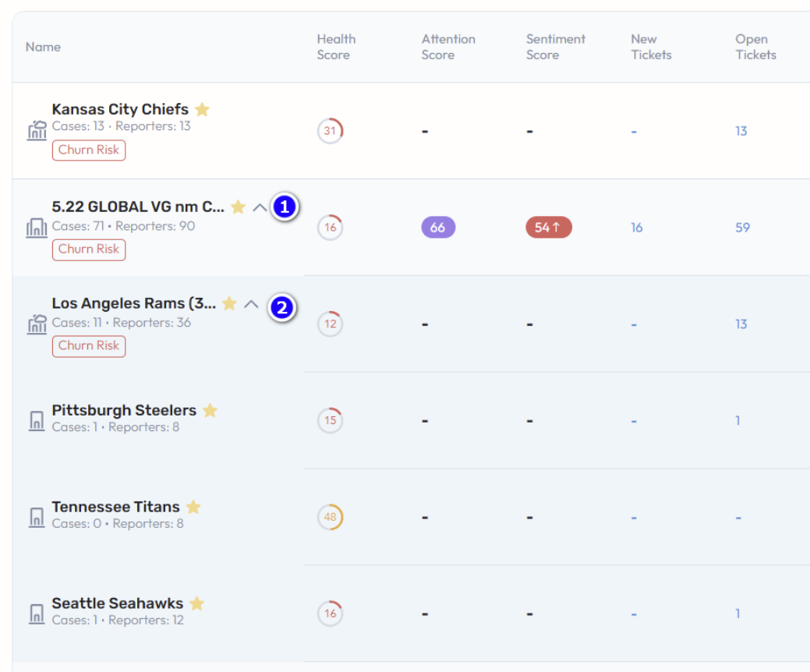Click Churn Risk tag on 5.22 GLOBAL VG

pyautogui.click(x=89, y=249)
